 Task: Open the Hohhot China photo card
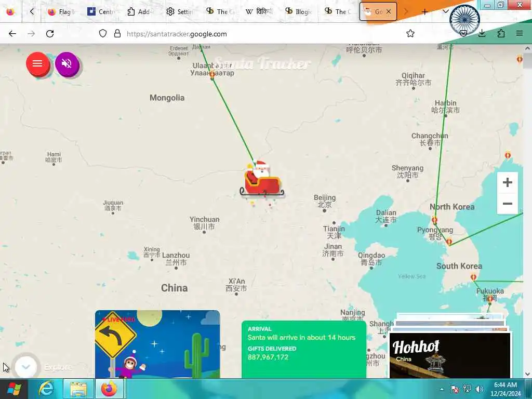click(450, 355)
